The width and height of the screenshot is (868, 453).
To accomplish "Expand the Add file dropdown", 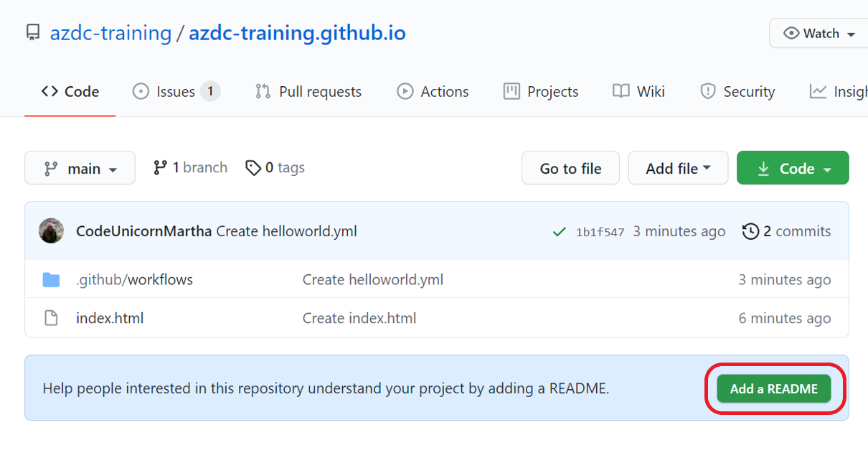I will [x=677, y=167].
